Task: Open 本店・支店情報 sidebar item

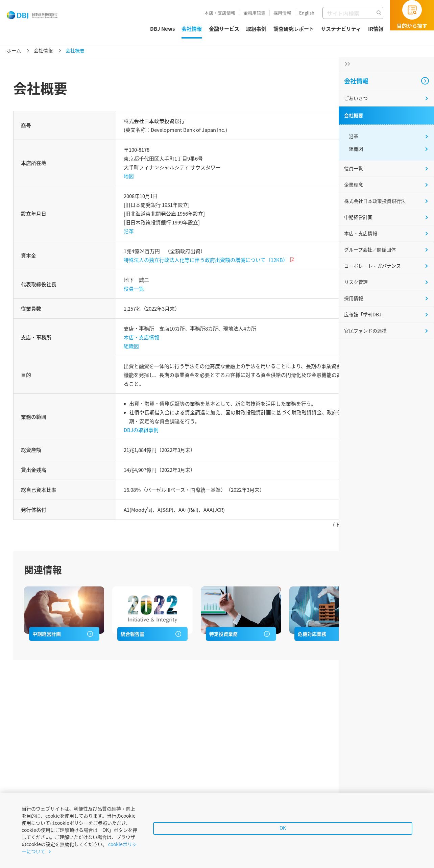Action: 386,234
